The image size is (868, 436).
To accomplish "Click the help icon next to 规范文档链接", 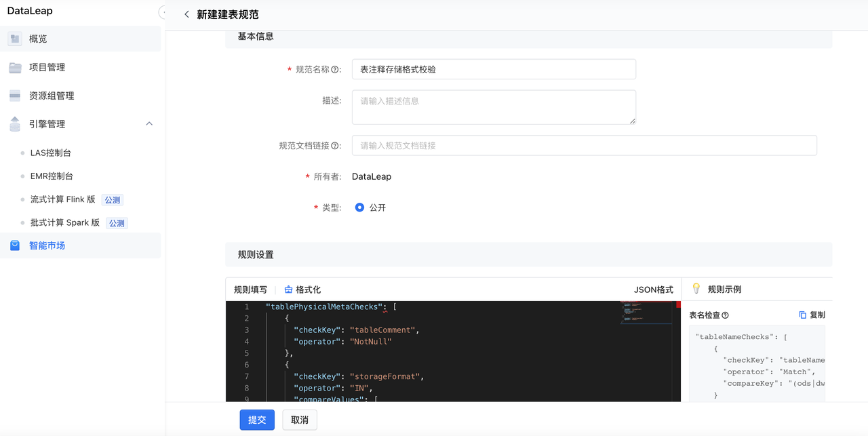I will 335,146.
